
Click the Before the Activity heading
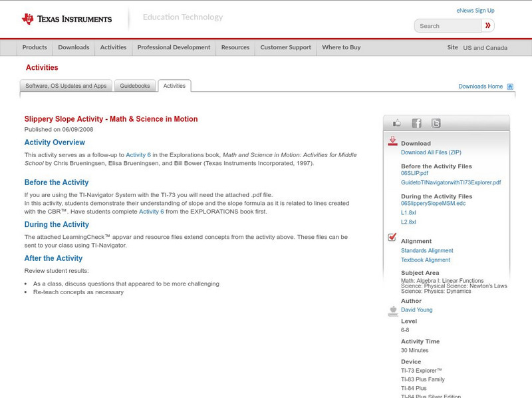[57, 182]
